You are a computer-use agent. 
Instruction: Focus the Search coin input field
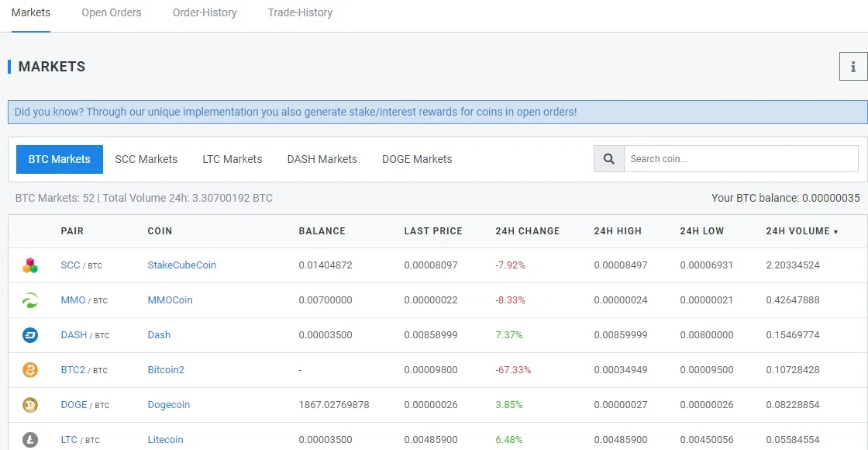pos(741,159)
